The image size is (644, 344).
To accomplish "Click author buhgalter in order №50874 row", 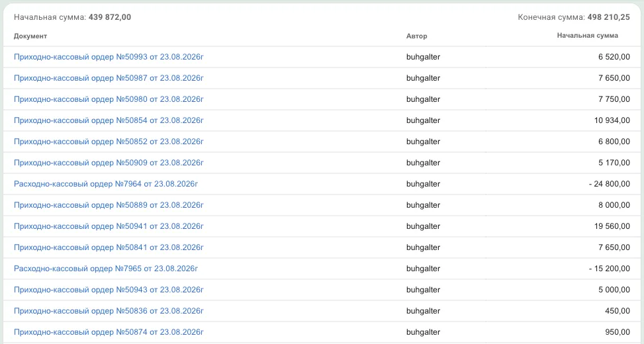I will click(423, 331).
